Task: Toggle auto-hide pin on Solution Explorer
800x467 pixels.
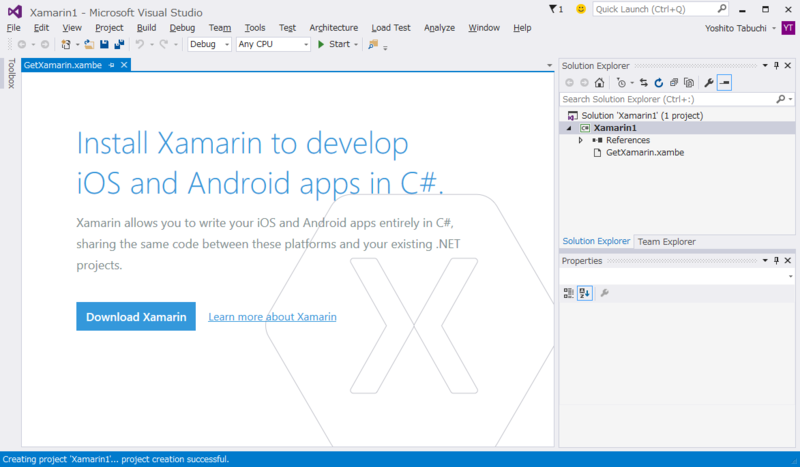Action: tap(777, 66)
